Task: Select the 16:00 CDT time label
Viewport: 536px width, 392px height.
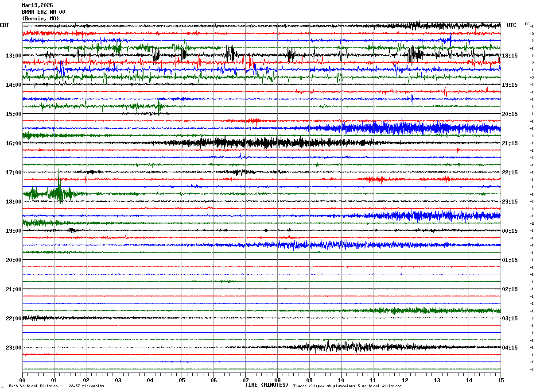Action: click(13, 143)
